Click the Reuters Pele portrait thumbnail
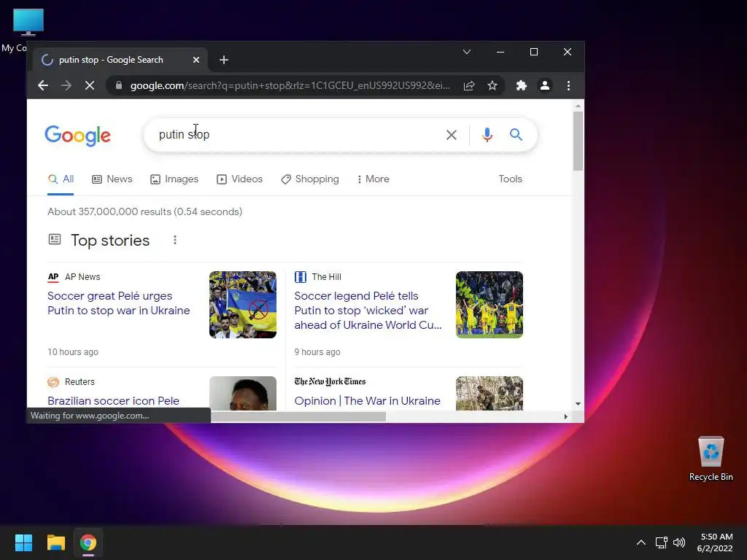Image resolution: width=747 pixels, height=560 pixels. point(242,393)
